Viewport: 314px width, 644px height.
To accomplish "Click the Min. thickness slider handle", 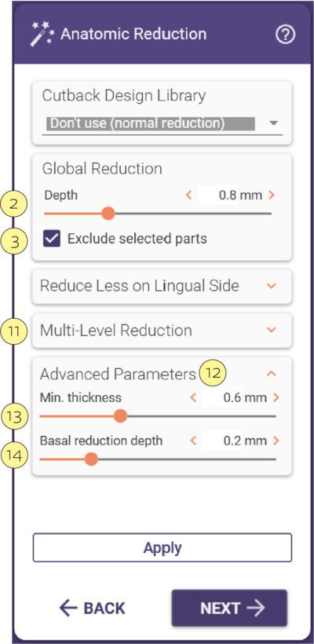I will point(120,416).
